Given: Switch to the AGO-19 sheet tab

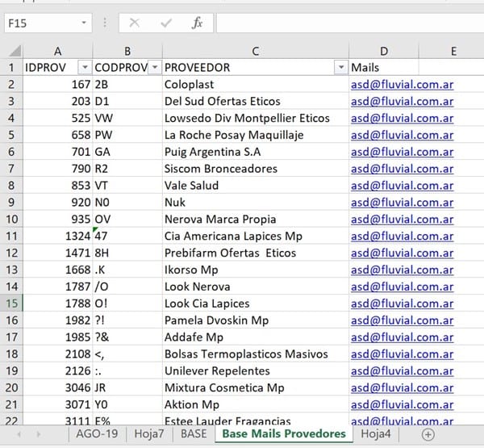Looking at the screenshot, I should point(97,433).
